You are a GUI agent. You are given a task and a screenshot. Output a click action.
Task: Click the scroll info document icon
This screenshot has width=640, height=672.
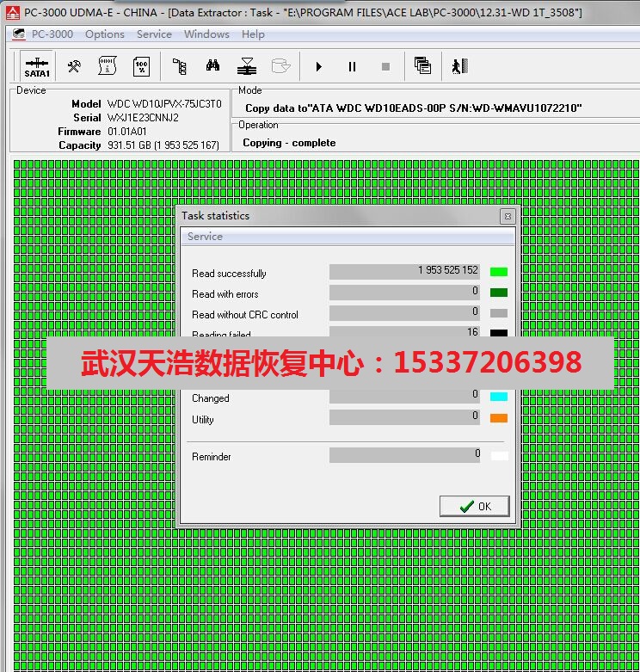pos(108,66)
